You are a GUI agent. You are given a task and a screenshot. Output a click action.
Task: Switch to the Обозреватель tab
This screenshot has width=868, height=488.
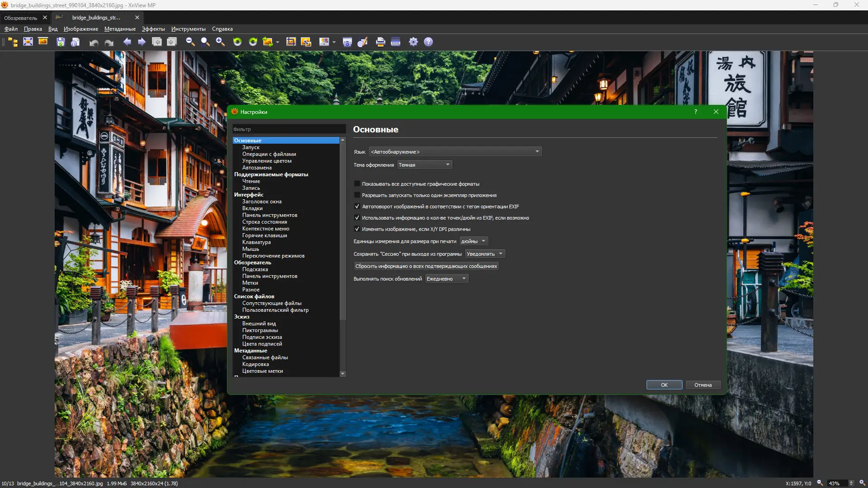point(21,18)
